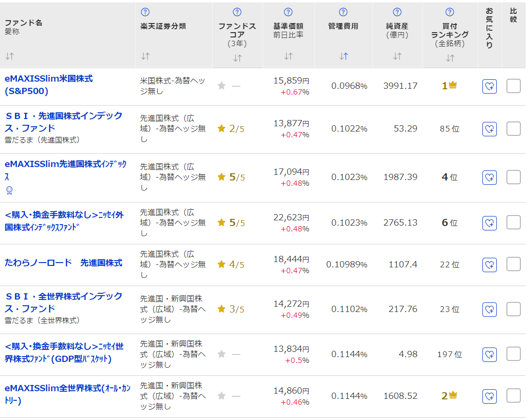The height and width of the screenshot is (420, 529).
Task: Sort by 管理費用 using blue sort arrows
Action: pos(343,56)
